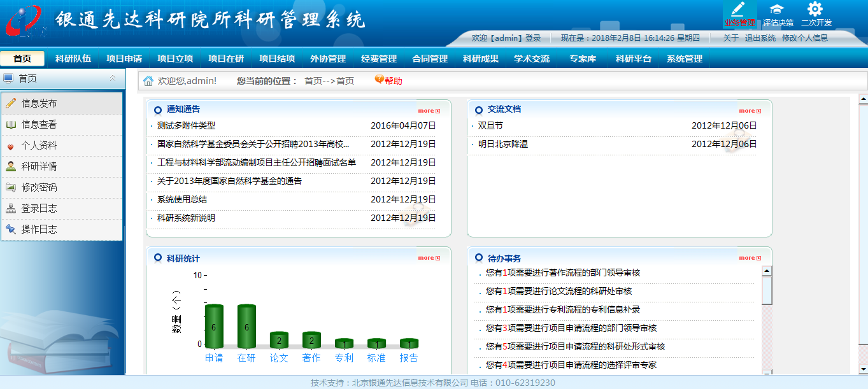Image resolution: width=868 pixels, height=389 pixels.
Task: Open 科研队伍 menu
Action: 73,59
